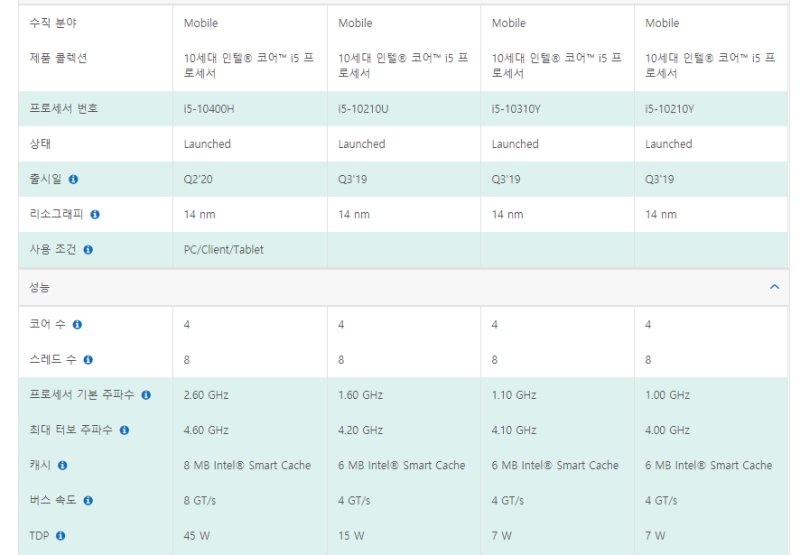Open info icon next to 캐시

(62, 466)
